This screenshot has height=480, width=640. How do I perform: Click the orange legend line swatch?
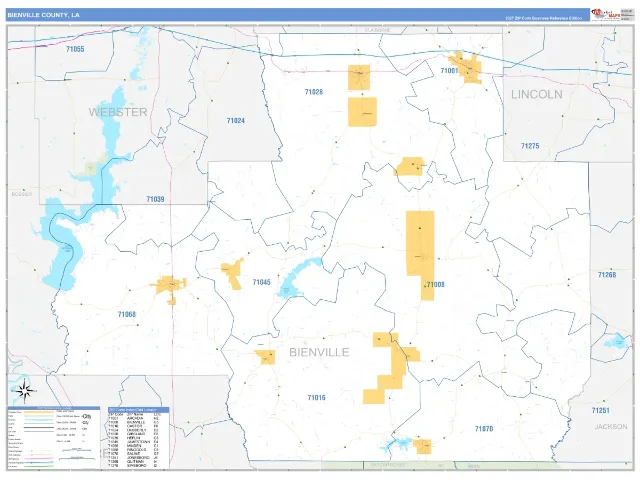pos(39,412)
